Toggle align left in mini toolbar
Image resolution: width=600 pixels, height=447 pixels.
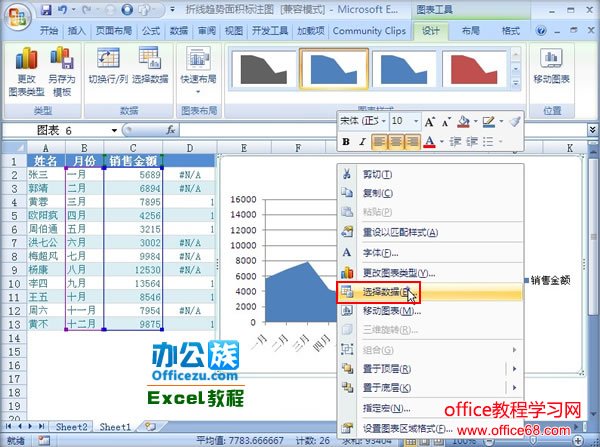coord(379,142)
